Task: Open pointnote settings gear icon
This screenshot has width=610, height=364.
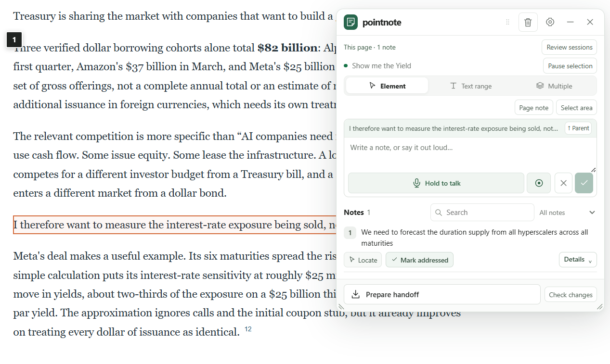Action: (x=550, y=22)
